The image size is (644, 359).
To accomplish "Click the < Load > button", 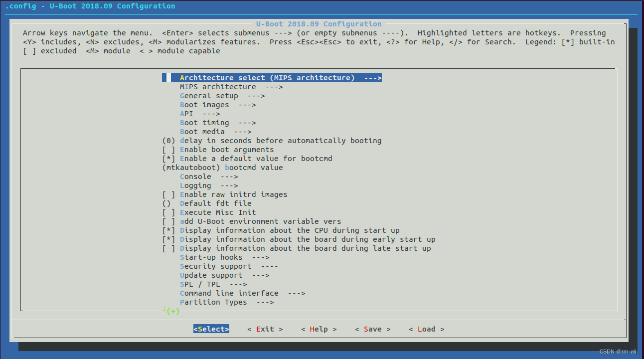I will pos(427,329).
